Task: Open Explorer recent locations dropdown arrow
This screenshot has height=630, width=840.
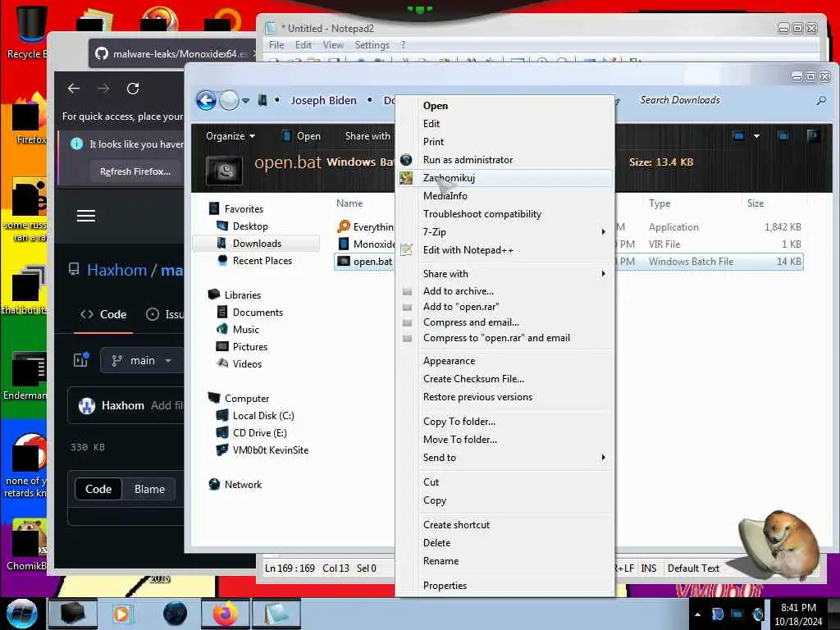Action: (245, 101)
